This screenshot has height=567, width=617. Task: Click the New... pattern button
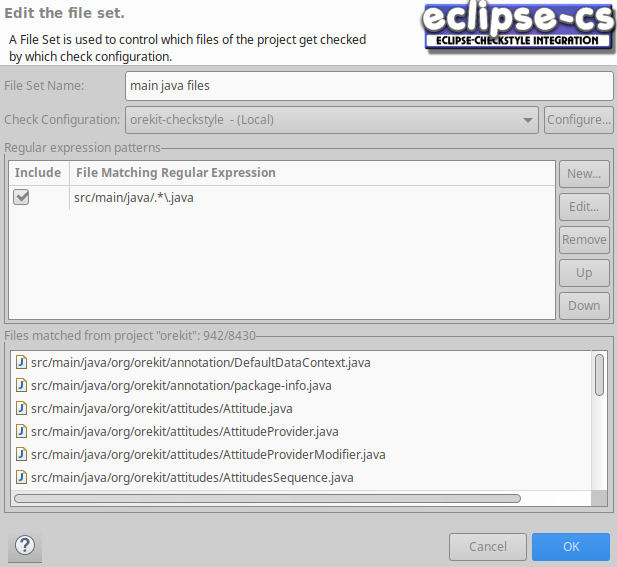coord(584,174)
